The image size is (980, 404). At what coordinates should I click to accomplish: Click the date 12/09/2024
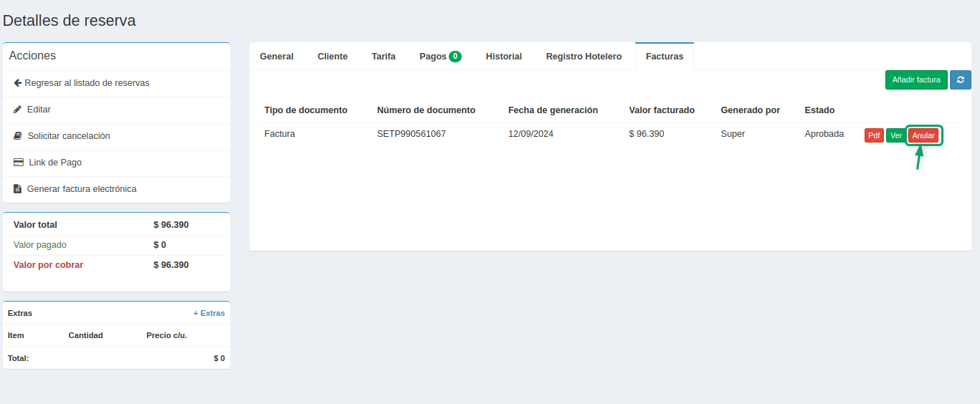point(531,134)
